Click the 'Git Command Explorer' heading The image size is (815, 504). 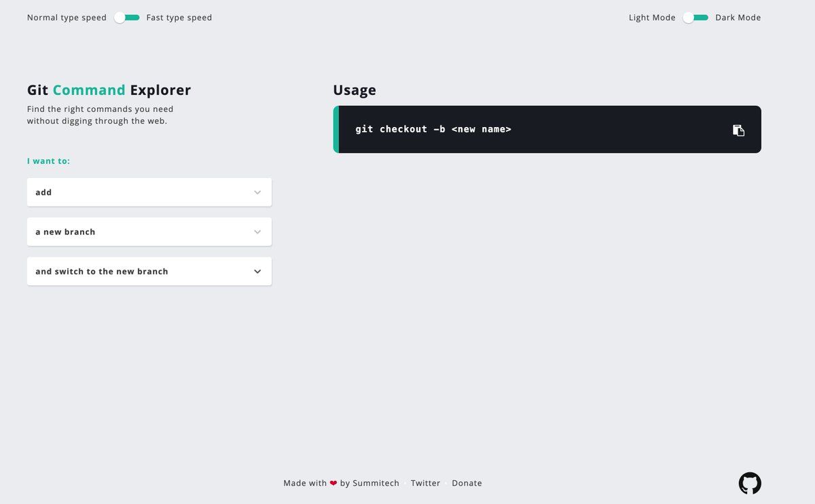pos(109,90)
